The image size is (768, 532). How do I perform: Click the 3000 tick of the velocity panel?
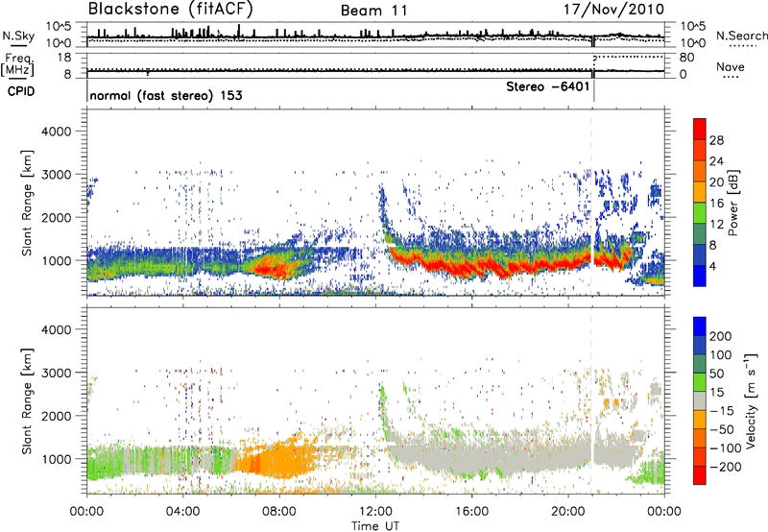pos(56,373)
